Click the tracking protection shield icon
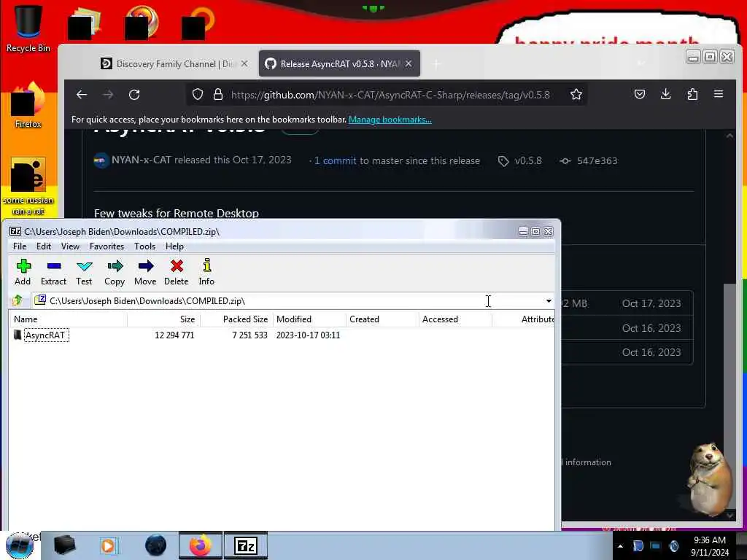747x560 pixels. pyautogui.click(x=198, y=95)
